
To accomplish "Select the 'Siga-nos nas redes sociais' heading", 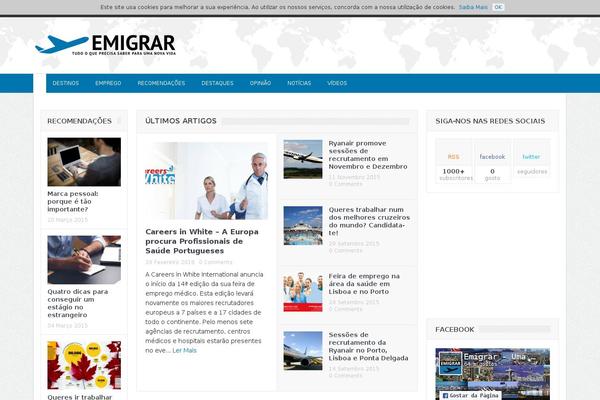I will click(490, 121).
